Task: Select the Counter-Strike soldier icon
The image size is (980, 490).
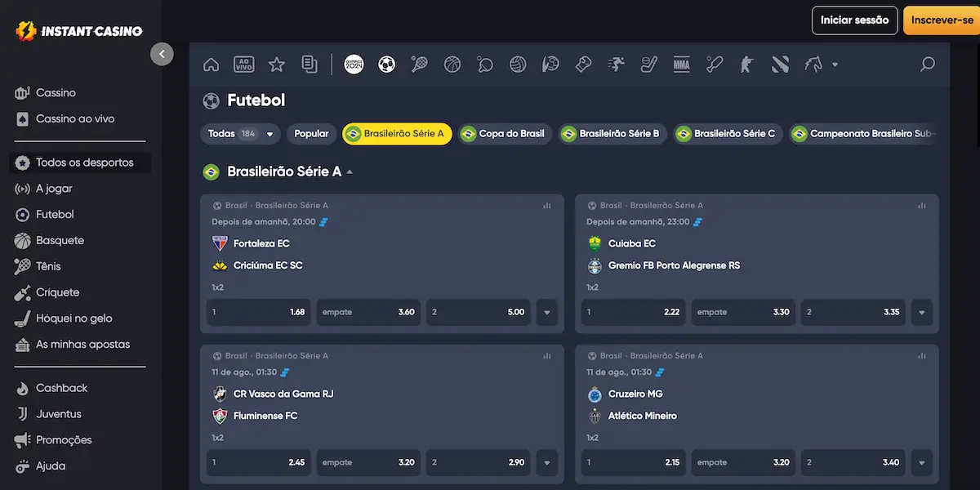Action: 747,65
